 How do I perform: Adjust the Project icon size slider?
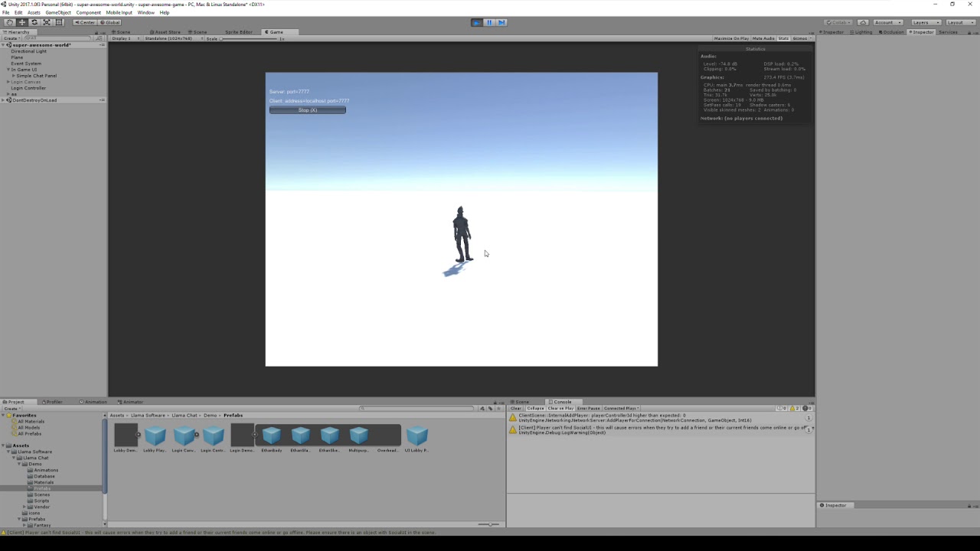[x=488, y=524]
